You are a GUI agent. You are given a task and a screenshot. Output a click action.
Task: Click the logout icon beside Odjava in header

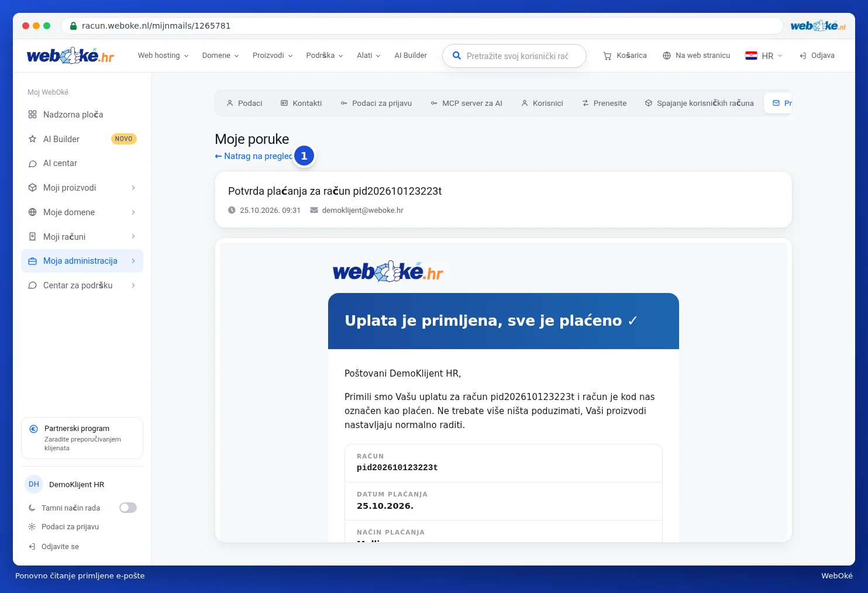point(803,56)
